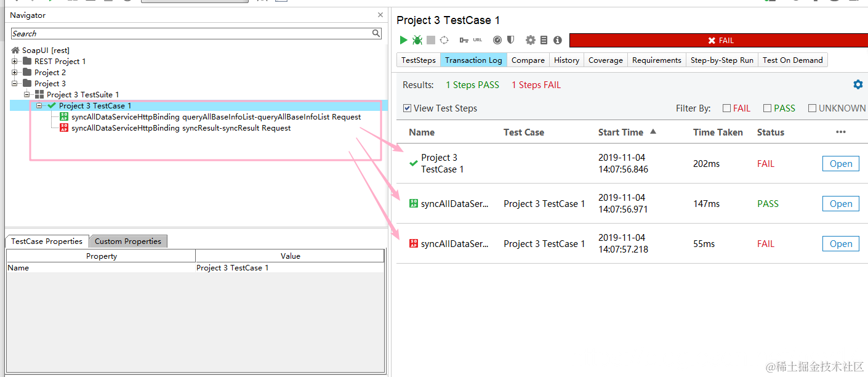Click red SOAP icon in FAIL 55ms row
This screenshot has width=868, height=377.
pyautogui.click(x=414, y=243)
